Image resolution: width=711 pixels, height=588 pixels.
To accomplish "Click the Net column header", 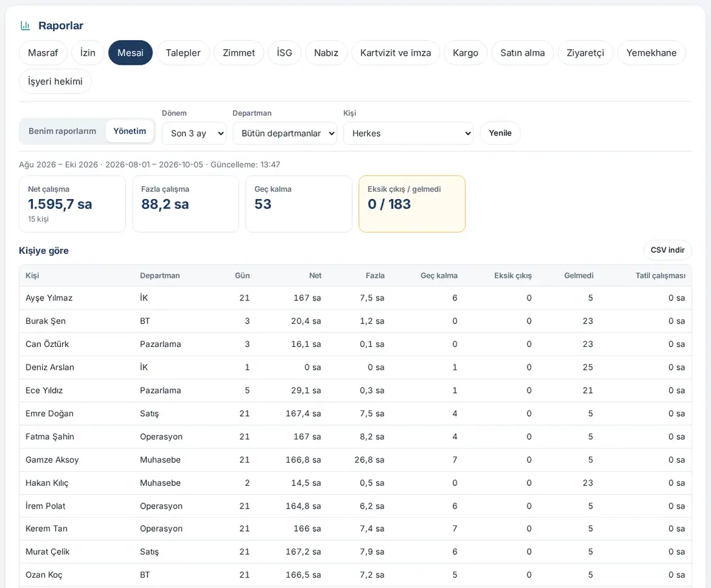I will tap(315, 276).
